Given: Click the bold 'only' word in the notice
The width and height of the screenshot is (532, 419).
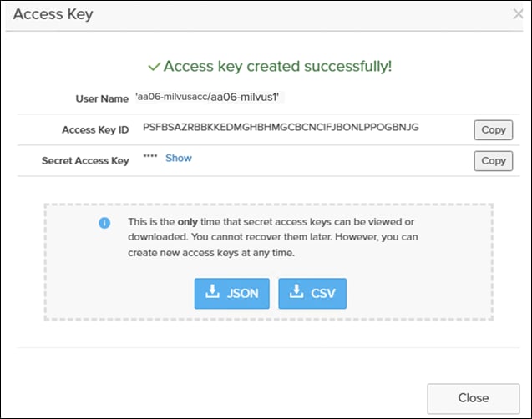Looking at the screenshot, I should click(x=188, y=222).
